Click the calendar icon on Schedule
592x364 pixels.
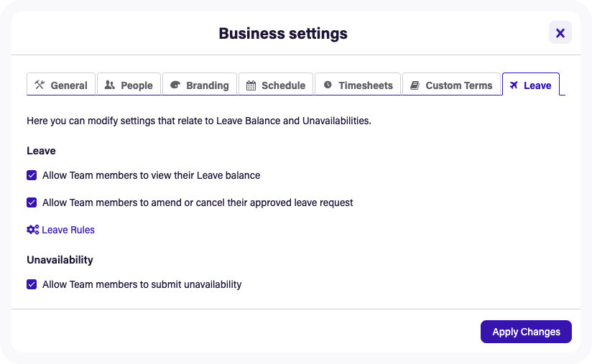click(x=251, y=85)
